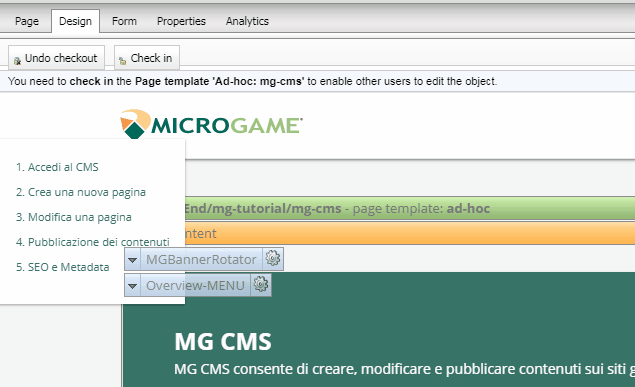
Task: Click the check in notice message
Action: coord(252,81)
